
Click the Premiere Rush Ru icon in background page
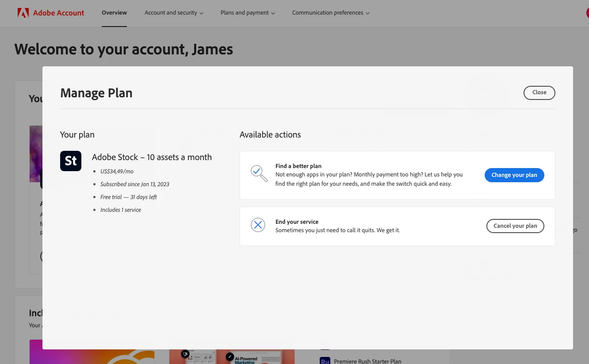point(325,360)
